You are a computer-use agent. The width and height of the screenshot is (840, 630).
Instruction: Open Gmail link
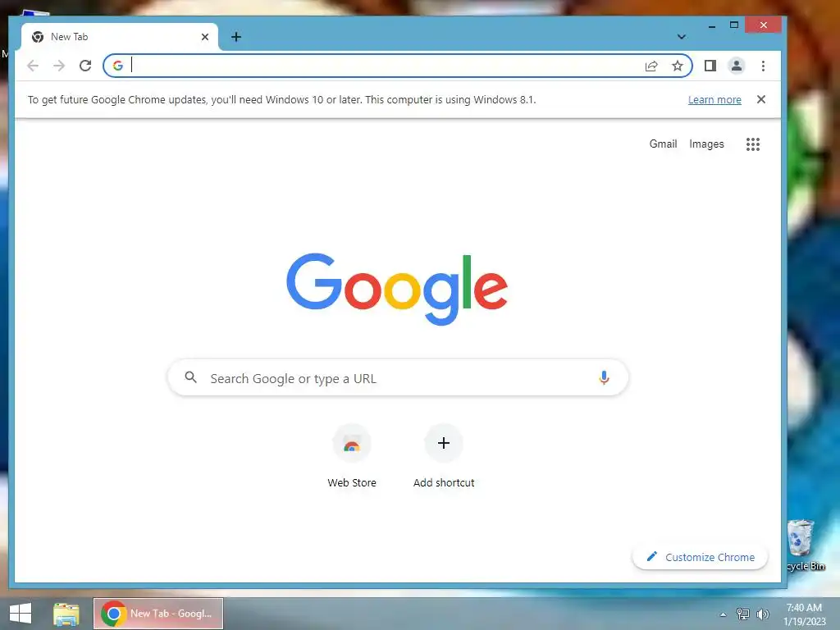tap(663, 144)
